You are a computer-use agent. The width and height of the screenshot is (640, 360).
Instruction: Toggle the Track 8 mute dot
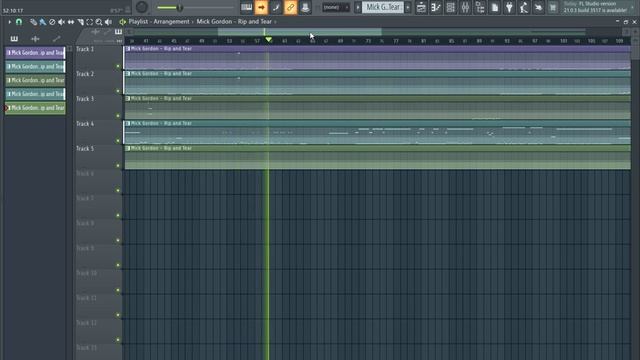[118, 240]
